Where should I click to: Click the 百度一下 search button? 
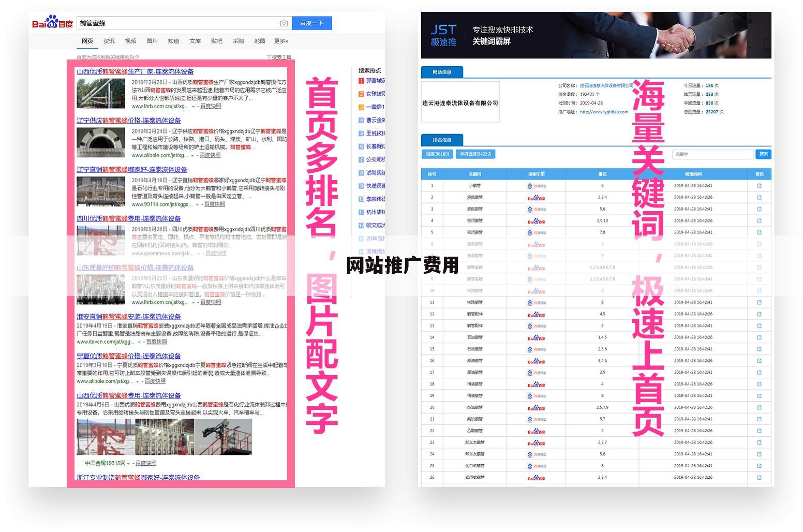[312, 23]
